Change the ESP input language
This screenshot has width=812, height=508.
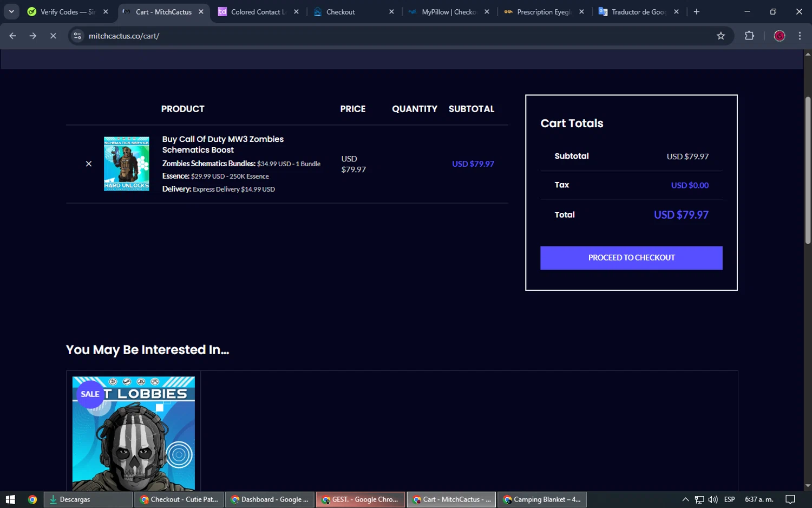tap(730, 499)
